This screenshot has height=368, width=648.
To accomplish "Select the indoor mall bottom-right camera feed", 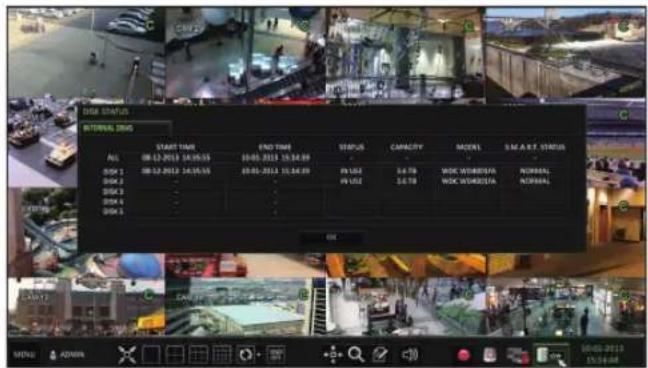I will (x=565, y=307).
